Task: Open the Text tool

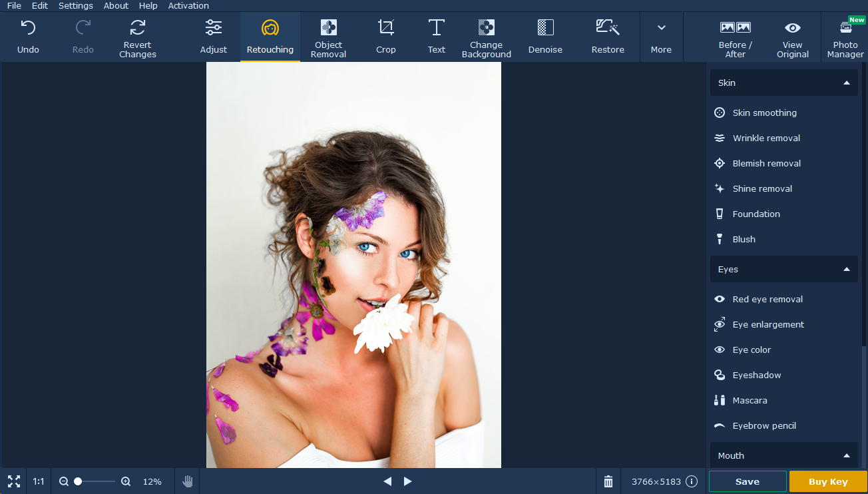Action: point(437,37)
